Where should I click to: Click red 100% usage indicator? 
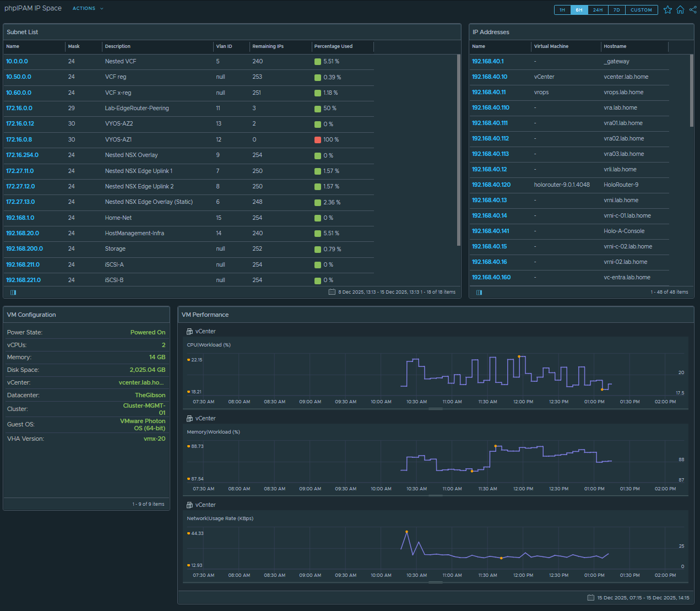[x=318, y=139]
